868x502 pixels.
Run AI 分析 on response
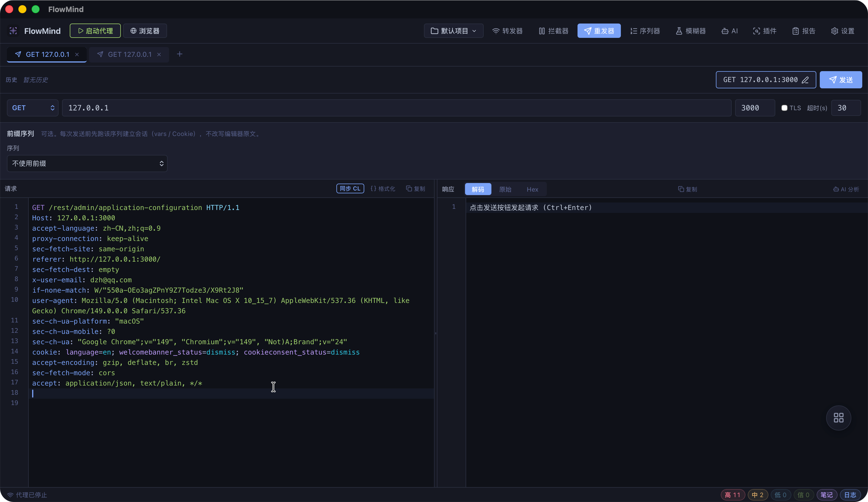coord(846,189)
